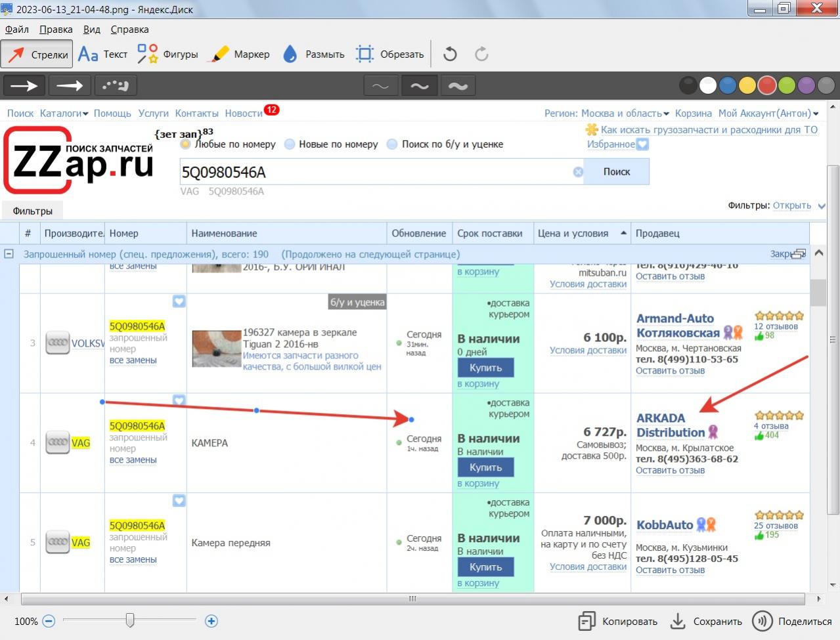This screenshot has height=640, width=840.
Task: Open the Файл menu
Action: (x=17, y=30)
